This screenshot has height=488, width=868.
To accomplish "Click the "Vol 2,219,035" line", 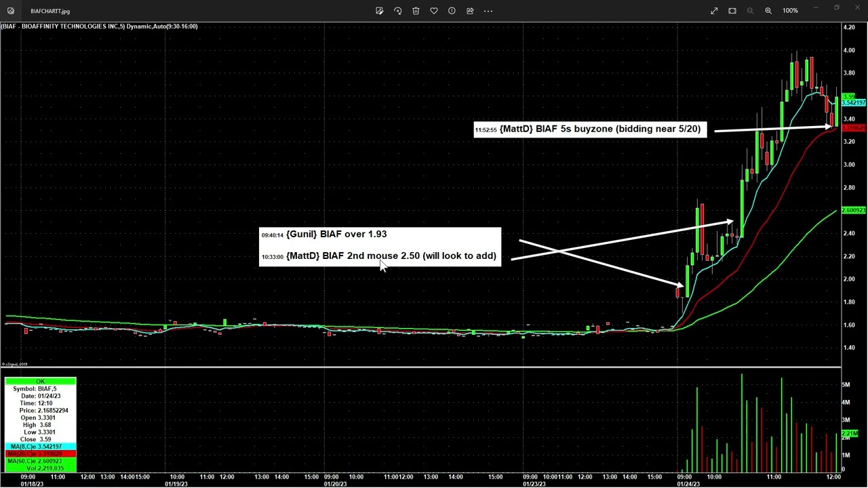I will [x=45, y=468].
